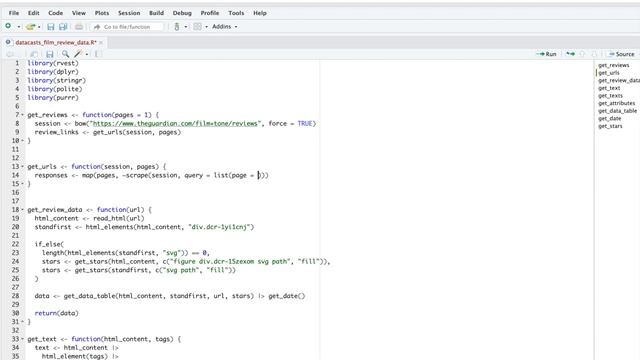
Task: Open the Debug menu
Action: pos(182,13)
